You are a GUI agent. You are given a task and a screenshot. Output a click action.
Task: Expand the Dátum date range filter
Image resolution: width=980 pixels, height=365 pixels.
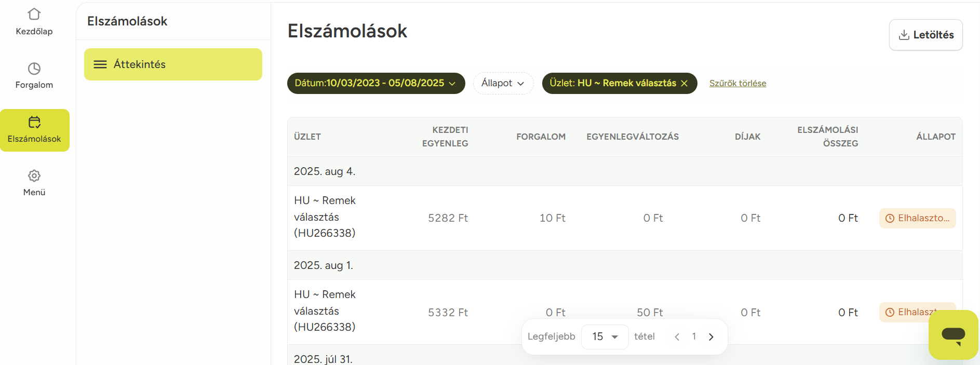pos(375,84)
